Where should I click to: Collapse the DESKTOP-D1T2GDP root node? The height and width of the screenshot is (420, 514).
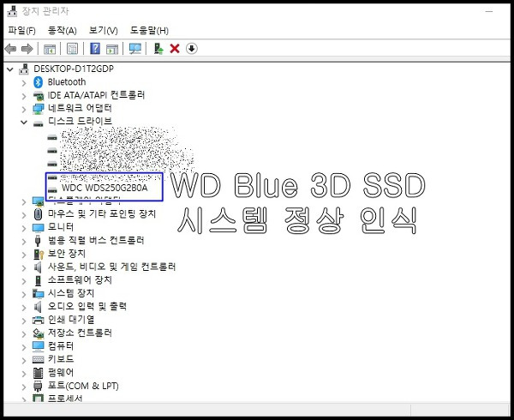click(x=10, y=69)
